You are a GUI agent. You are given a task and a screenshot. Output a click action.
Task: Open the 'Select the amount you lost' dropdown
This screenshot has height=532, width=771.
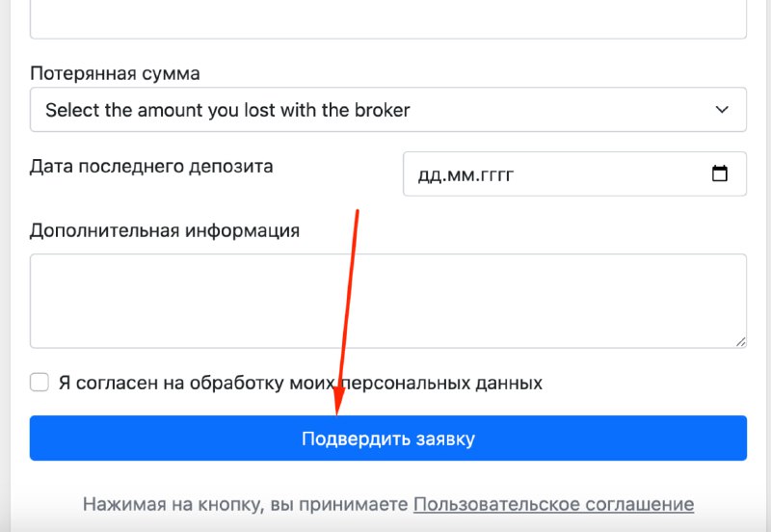[388, 109]
